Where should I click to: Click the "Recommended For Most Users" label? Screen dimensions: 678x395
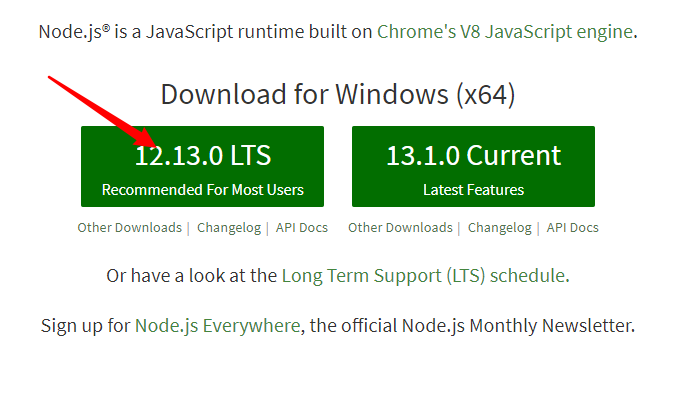pyautogui.click(x=202, y=190)
